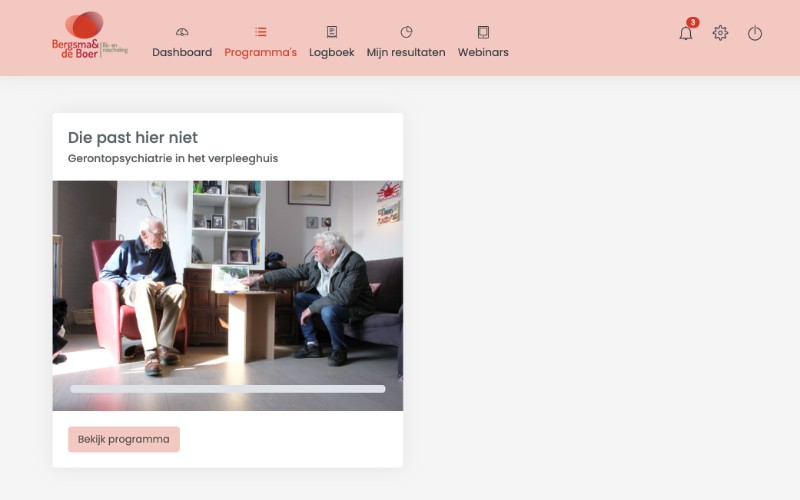The width and height of the screenshot is (800, 500).
Task: Click the Mijn resultaten pie chart icon
Action: [x=406, y=32]
